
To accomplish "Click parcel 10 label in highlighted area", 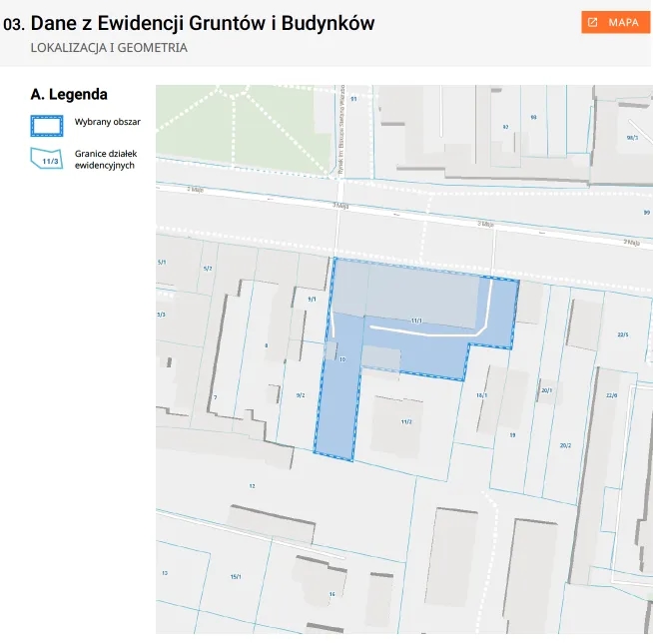I will 341,358.
